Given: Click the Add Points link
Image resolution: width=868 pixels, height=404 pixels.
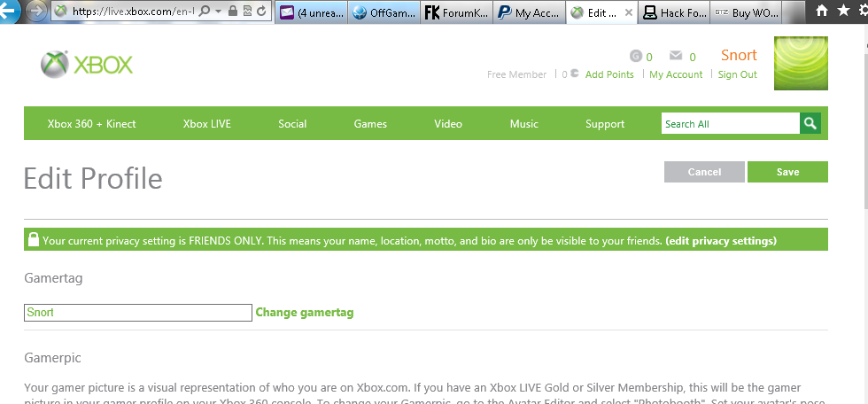Looking at the screenshot, I should pyautogui.click(x=609, y=74).
